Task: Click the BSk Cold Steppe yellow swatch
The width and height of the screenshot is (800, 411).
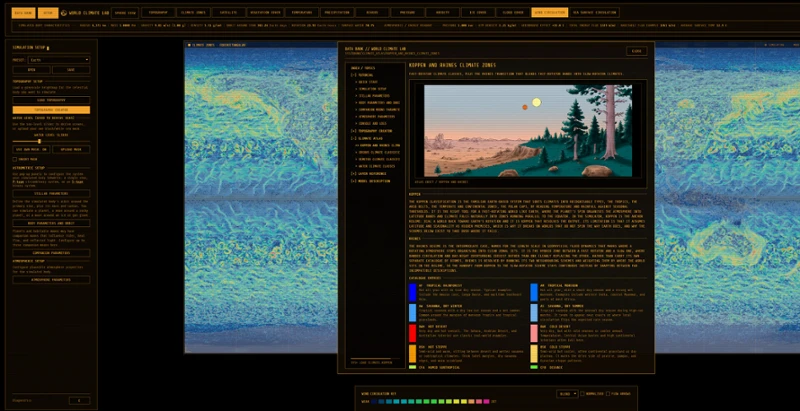Action: (534, 353)
